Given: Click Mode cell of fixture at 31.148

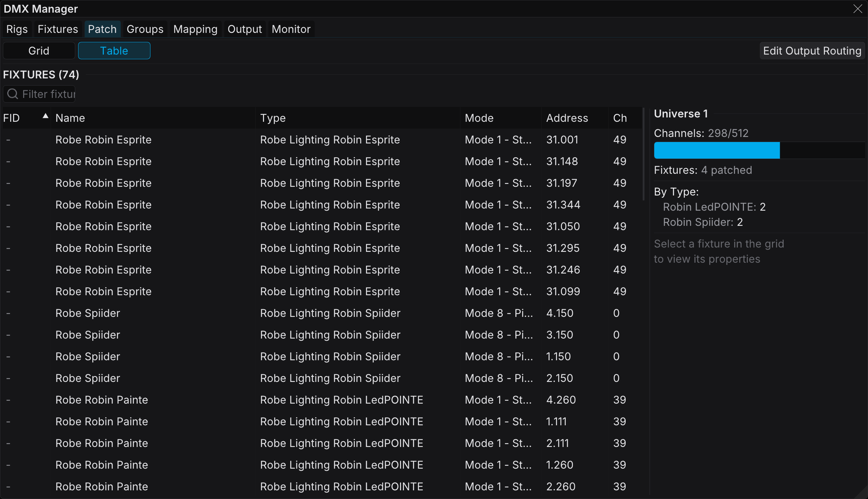Looking at the screenshot, I should (498, 162).
